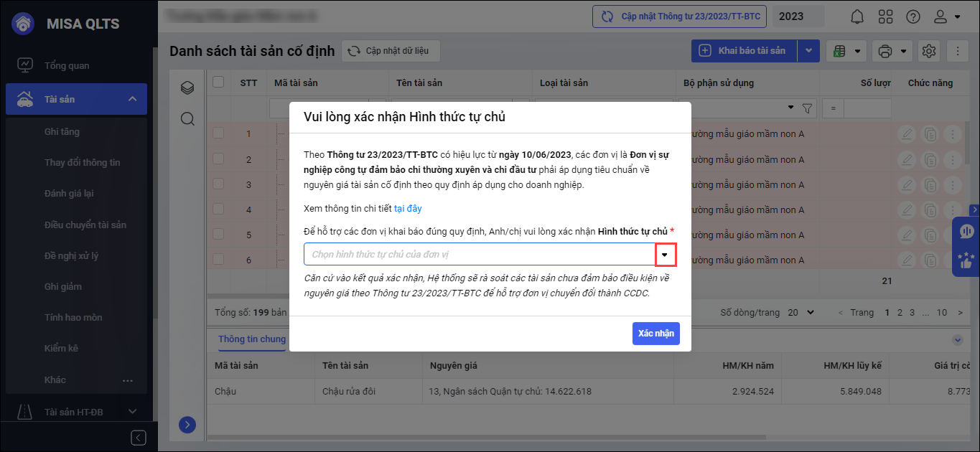Go to page 10 in pagination
This screenshot has height=452, width=980.
click(942, 313)
